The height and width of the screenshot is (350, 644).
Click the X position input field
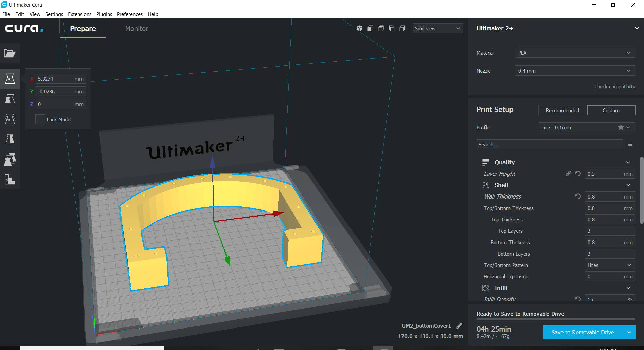(61, 79)
